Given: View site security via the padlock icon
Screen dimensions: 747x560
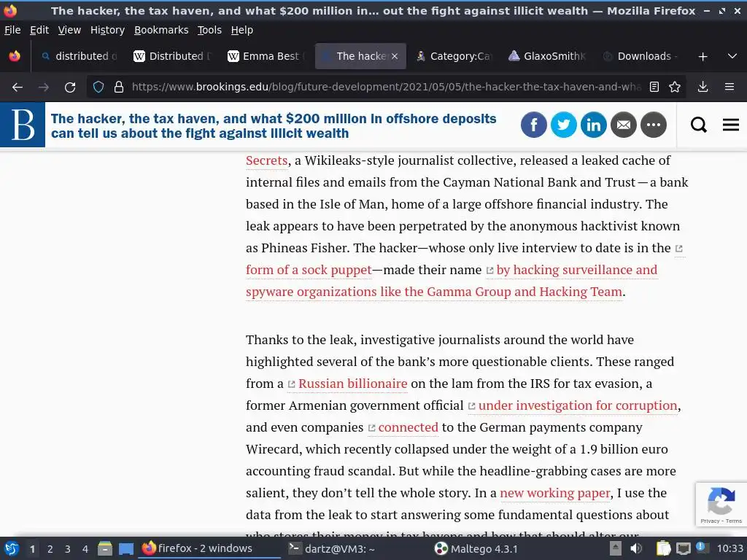Looking at the screenshot, I should coord(119,87).
